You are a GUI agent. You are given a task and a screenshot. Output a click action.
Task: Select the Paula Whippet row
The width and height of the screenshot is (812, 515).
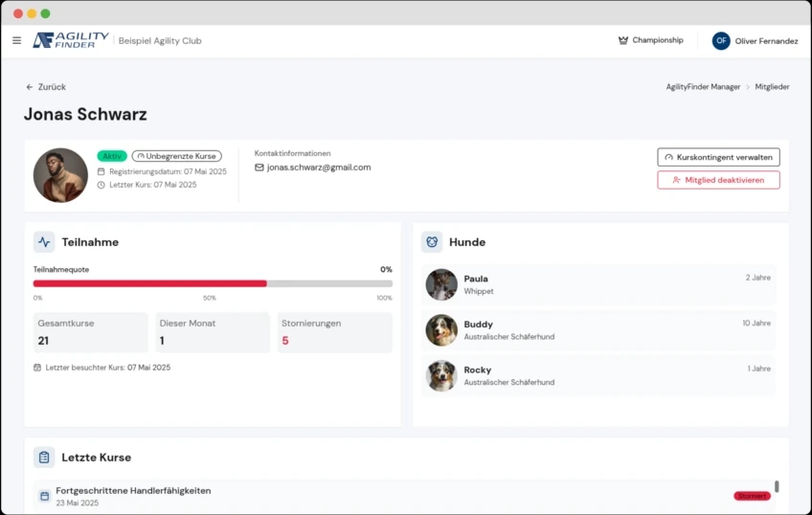[x=598, y=284]
